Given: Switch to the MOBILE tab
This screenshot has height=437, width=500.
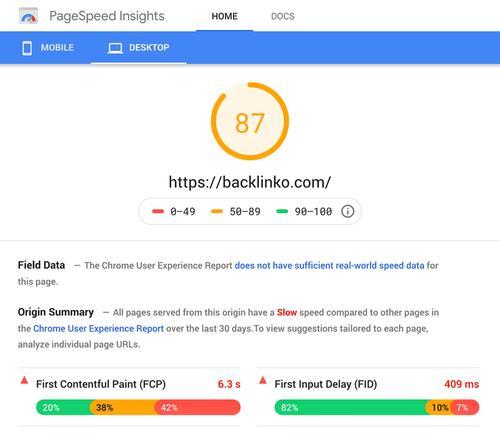Looking at the screenshot, I should [48, 48].
